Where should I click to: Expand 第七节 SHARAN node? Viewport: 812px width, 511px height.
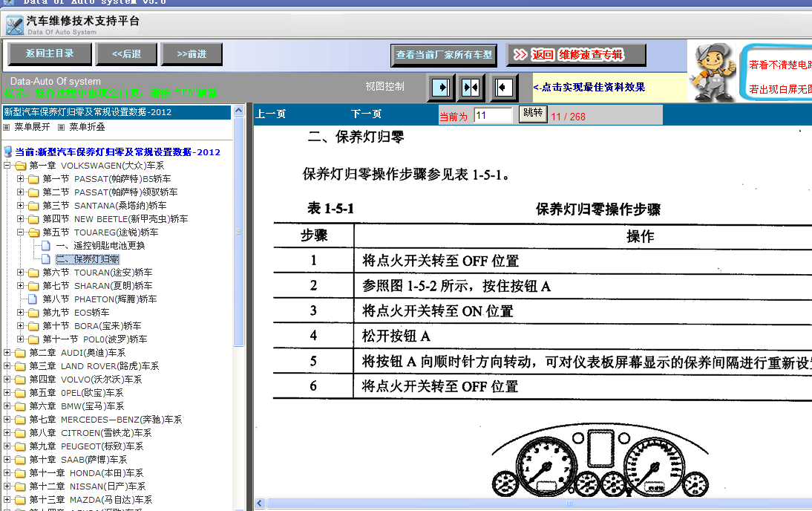point(20,285)
